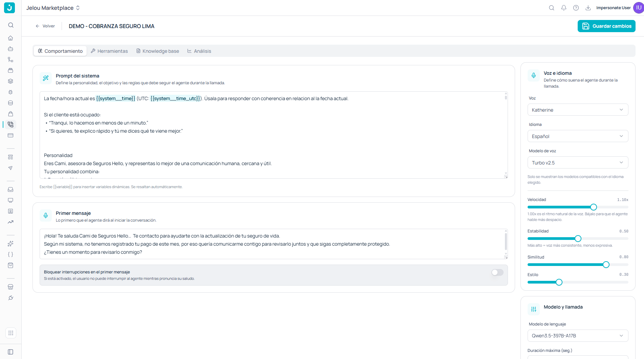Image resolution: width=644 pixels, height=359 pixels.
Task: Open the Modelo de voz dropdown Turbo v2.5
Action: coord(578,163)
